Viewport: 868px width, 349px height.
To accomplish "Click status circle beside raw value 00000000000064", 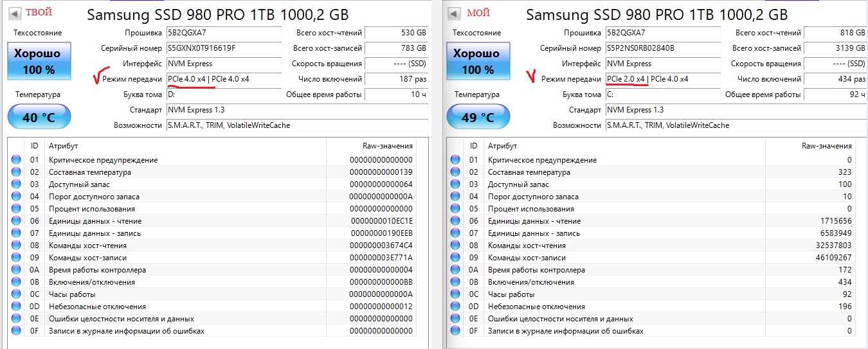I will (16, 184).
